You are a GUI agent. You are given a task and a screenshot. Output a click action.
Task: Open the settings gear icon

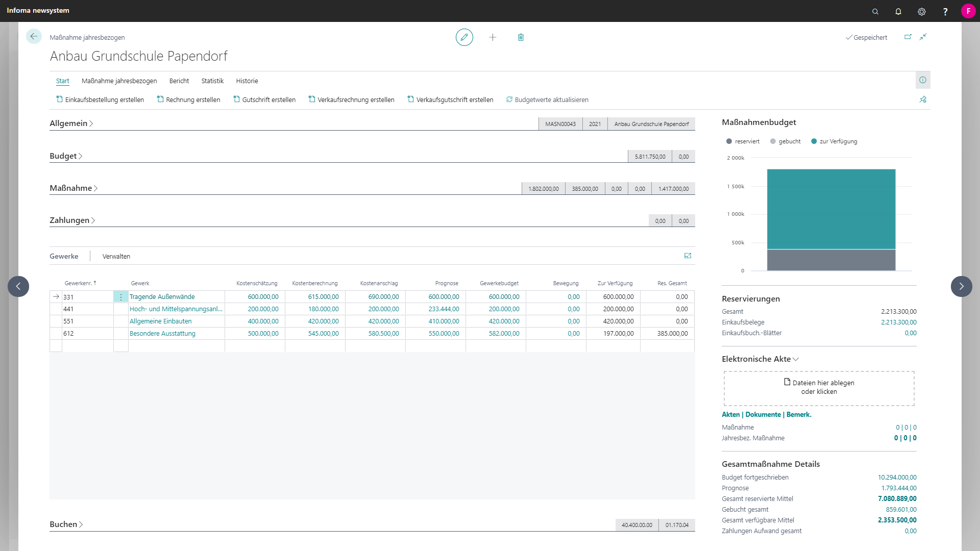[x=921, y=11]
